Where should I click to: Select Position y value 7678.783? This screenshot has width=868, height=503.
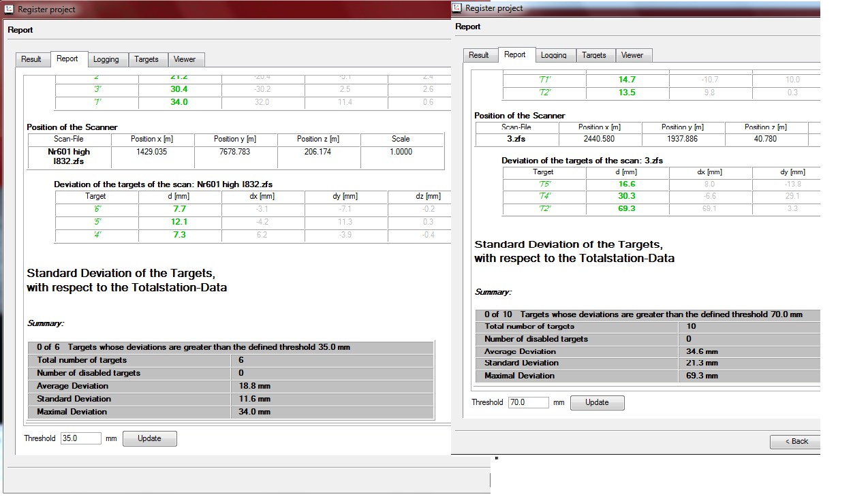[x=236, y=152]
